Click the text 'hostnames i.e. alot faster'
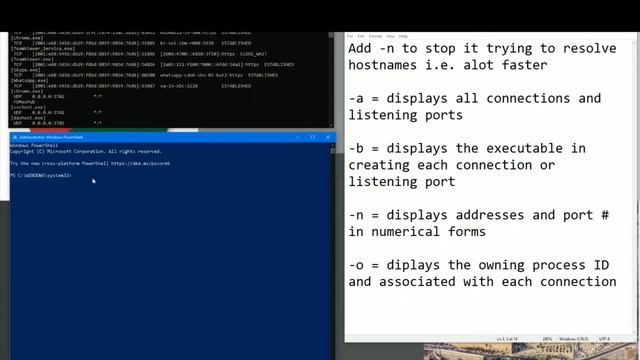Screen dimensions: 640x360 447,65
